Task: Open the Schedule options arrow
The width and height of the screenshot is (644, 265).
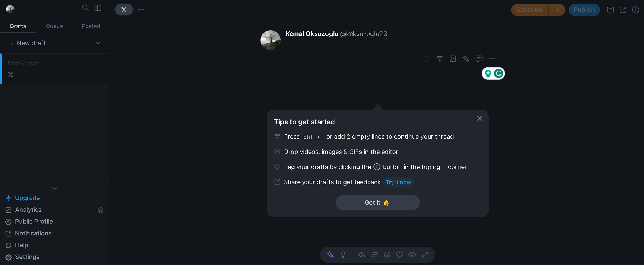Action: coord(557,10)
